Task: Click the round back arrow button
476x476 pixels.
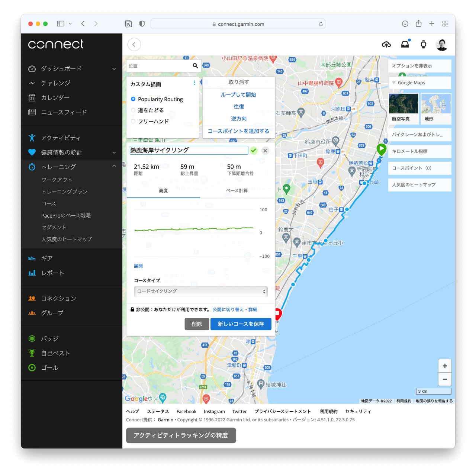Action: click(x=134, y=45)
